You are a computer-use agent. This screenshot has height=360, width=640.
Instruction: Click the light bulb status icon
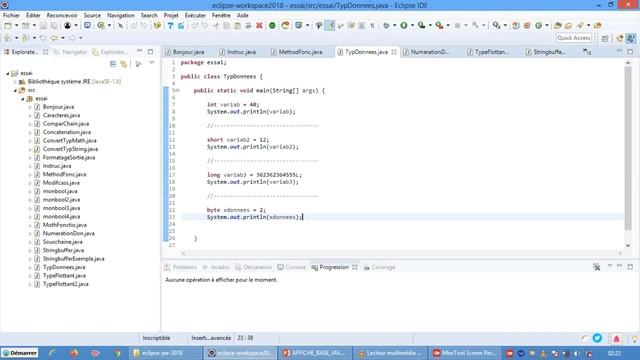635,339
